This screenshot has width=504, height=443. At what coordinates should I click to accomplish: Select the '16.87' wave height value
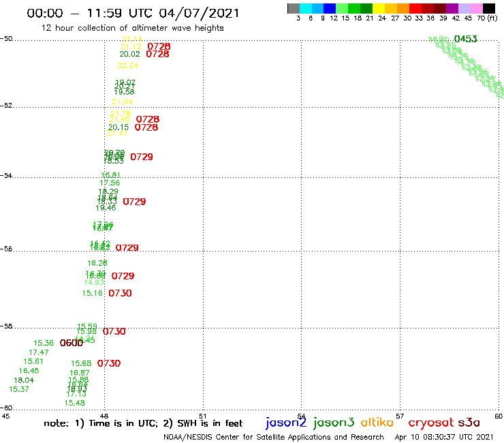[80, 373]
